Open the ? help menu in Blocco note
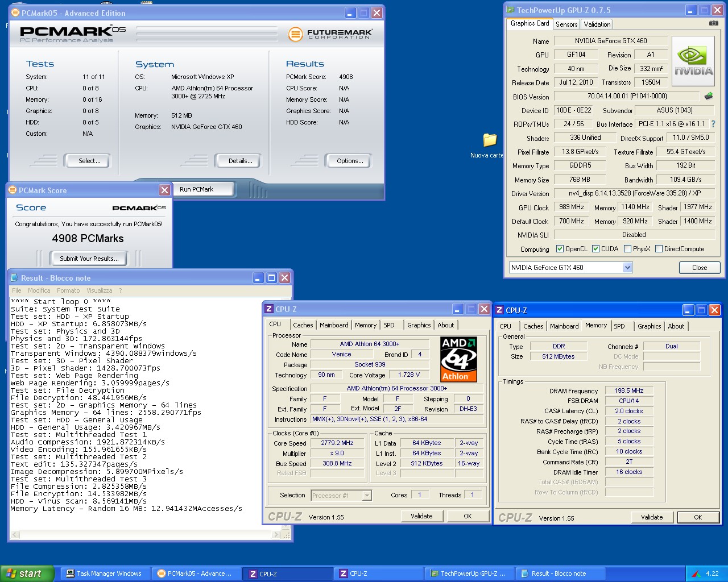Image resolution: width=728 pixels, height=582 pixels. (x=120, y=290)
